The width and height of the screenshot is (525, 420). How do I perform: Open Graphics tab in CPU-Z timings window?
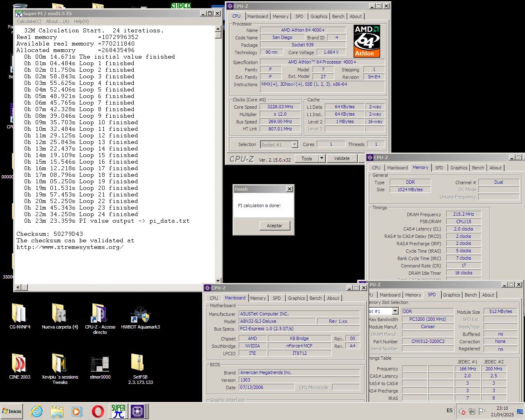(459, 168)
